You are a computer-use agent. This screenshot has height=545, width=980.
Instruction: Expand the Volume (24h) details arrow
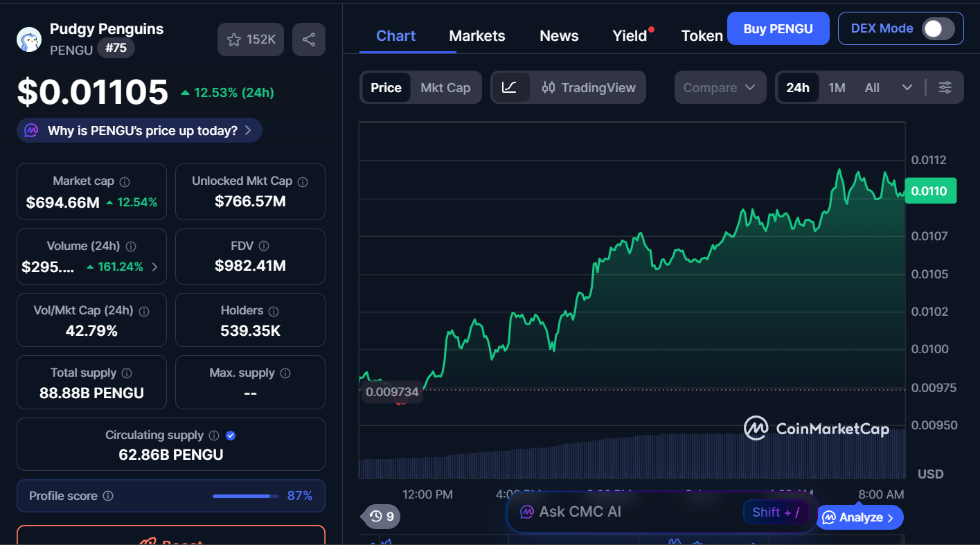click(x=156, y=266)
